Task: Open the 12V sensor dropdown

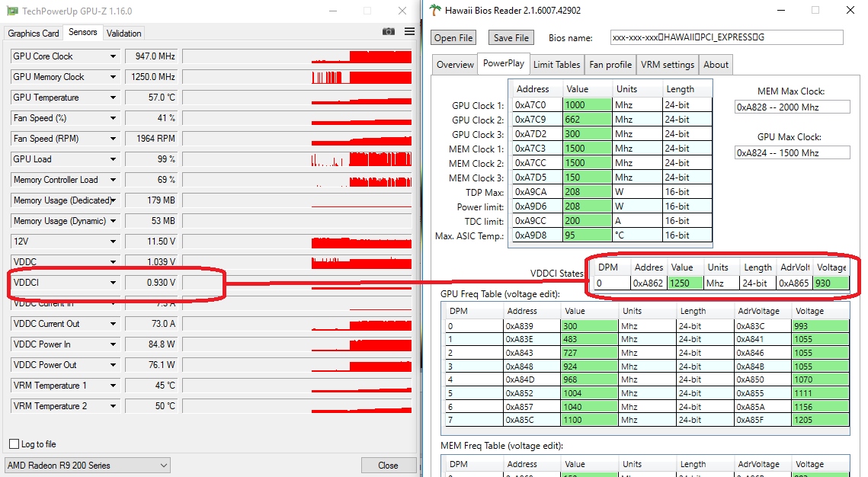Action: click(113, 242)
